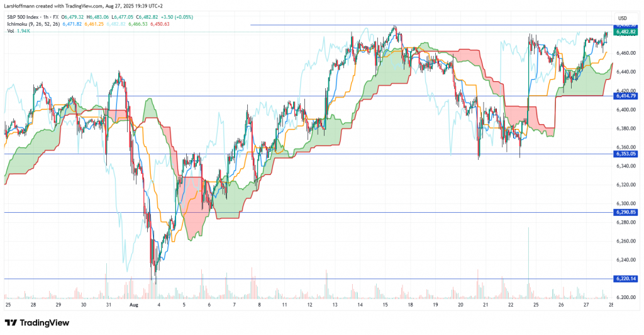Click date 22 on the time axis

(510, 304)
